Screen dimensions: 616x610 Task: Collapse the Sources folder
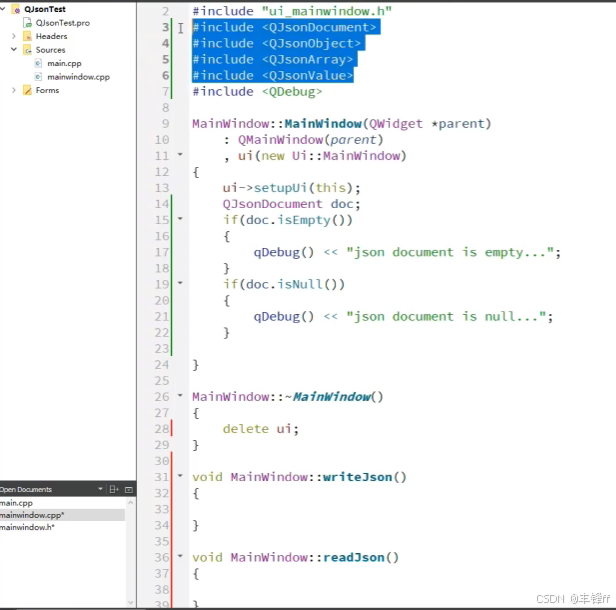14,49
